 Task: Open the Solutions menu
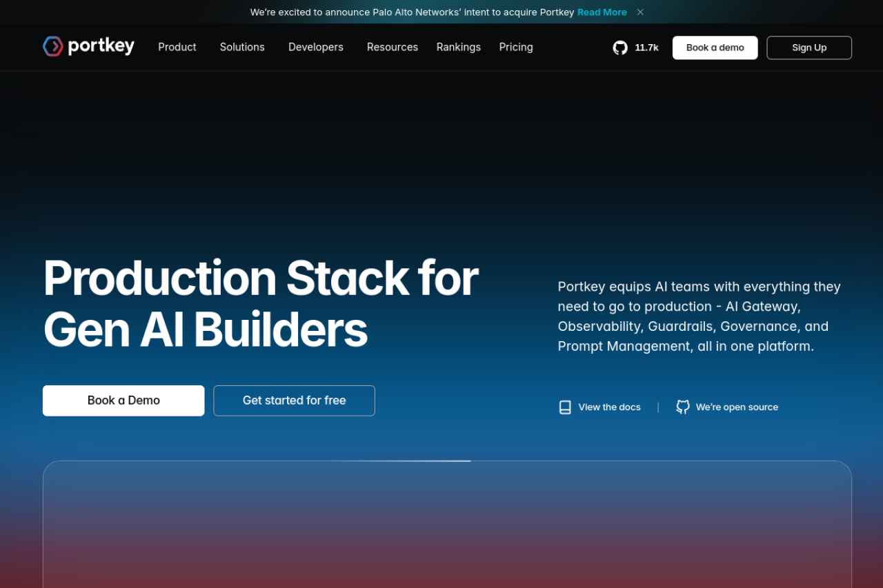click(x=242, y=47)
